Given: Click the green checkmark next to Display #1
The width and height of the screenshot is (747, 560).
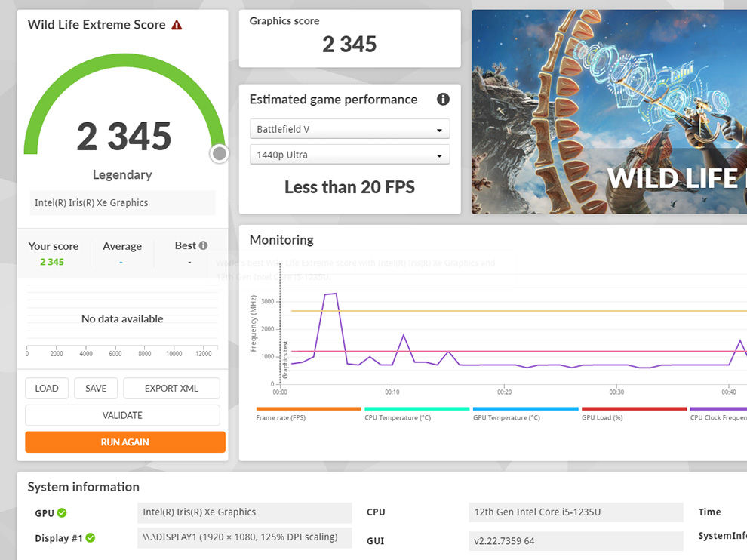Looking at the screenshot, I should coord(91,537).
